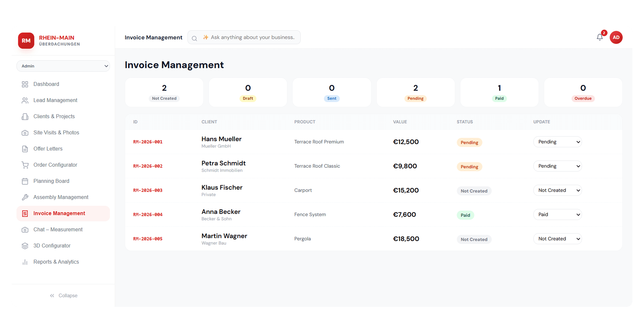Click invoice ID RM-2026-005
The height and width of the screenshot is (333, 644).
point(147,239)
